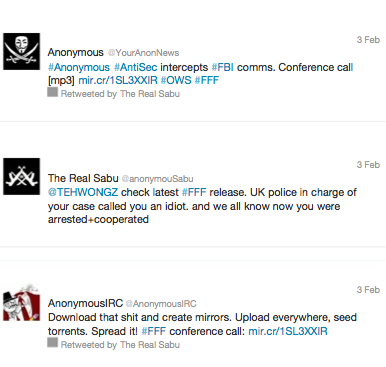
Task: Open the #Anonymous hashtag
Action: click(x=79, y=67)
